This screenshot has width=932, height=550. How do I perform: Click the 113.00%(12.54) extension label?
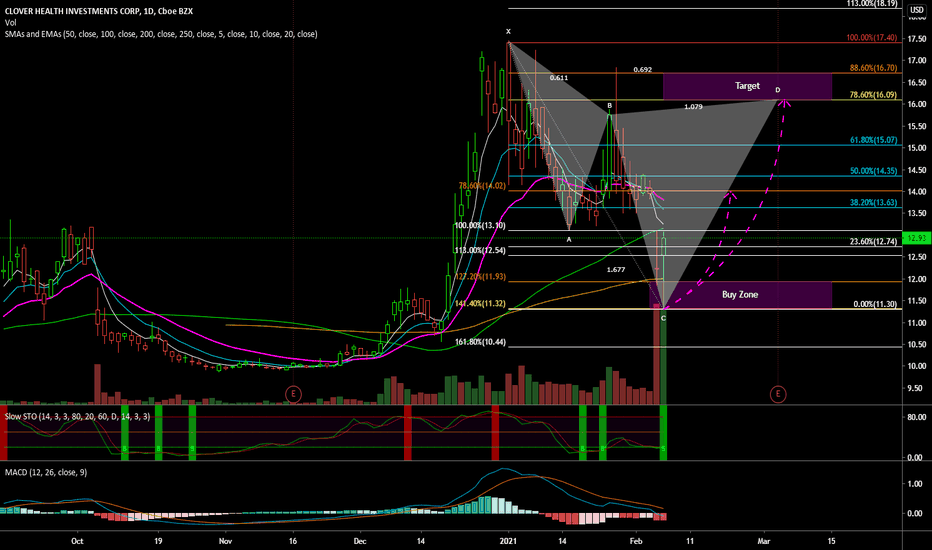[x=480, y=250]
